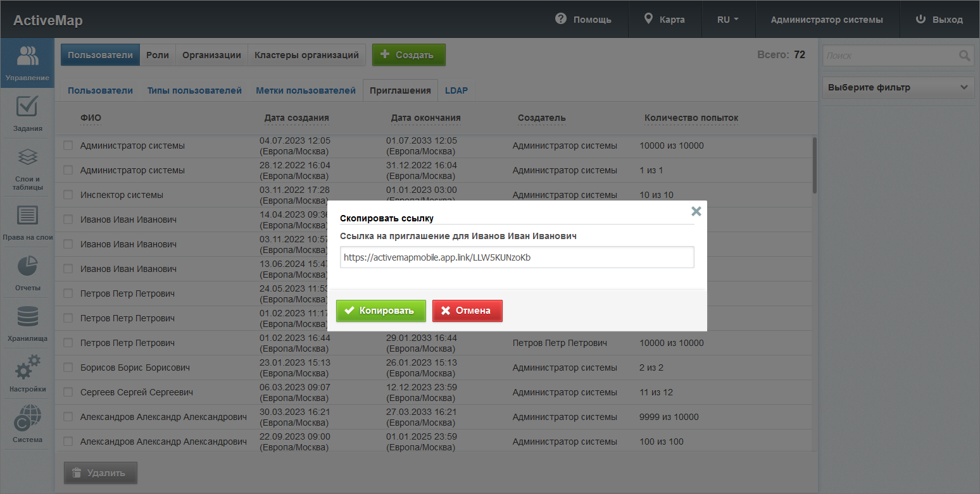Click the invitation link text field
This screenshot has width=980, height=494.
pyautogui.click(x=517, y=257)
